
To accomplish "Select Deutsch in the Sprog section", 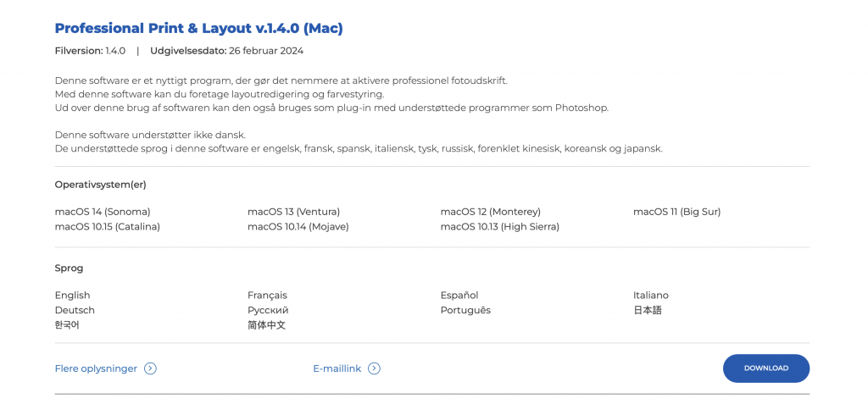I will (75, 311).
